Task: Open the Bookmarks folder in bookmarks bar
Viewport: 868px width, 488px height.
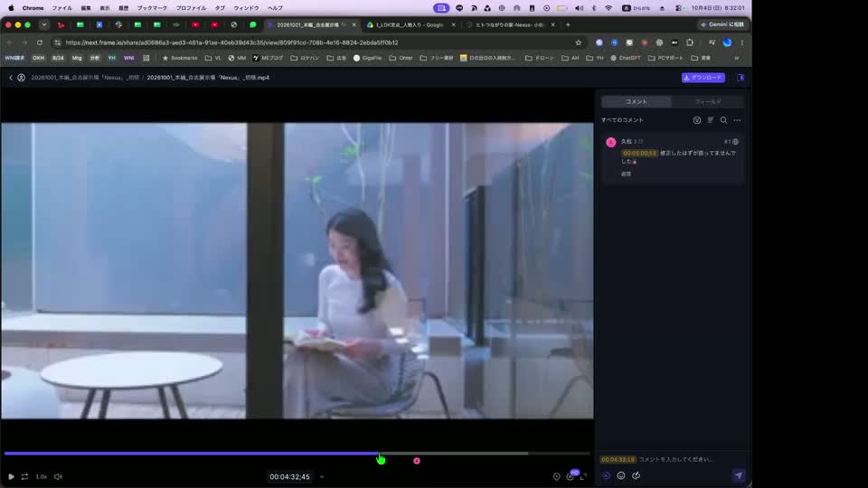Action: pos(179,58)
